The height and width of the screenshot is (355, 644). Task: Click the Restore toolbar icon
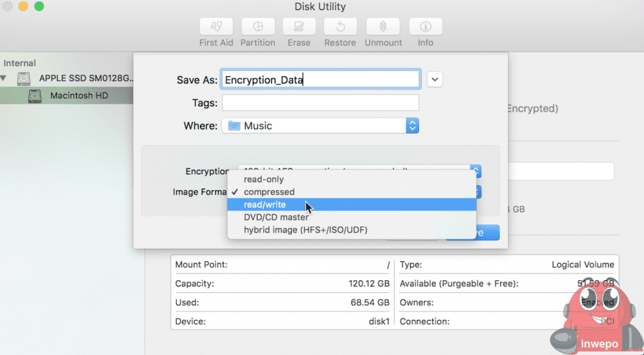340,27
